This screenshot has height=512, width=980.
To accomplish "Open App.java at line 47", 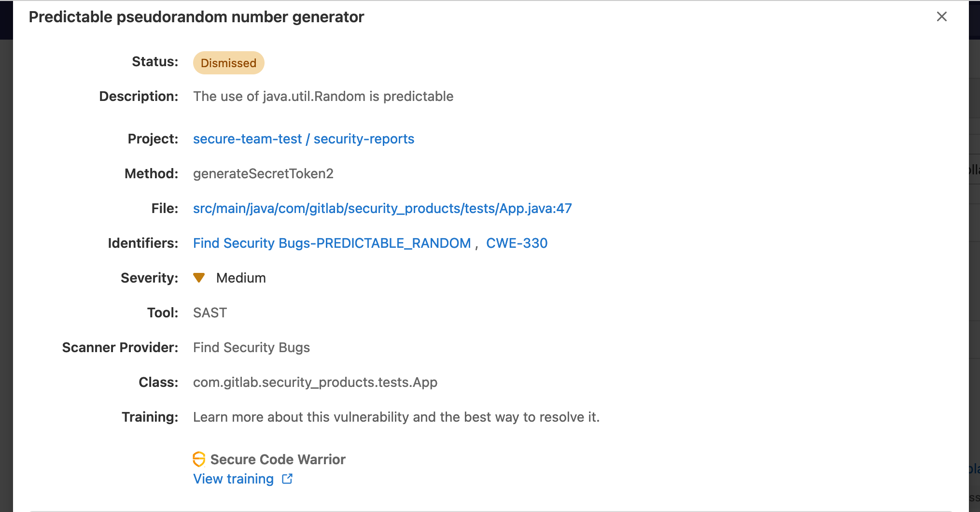I will pos(382,208).
